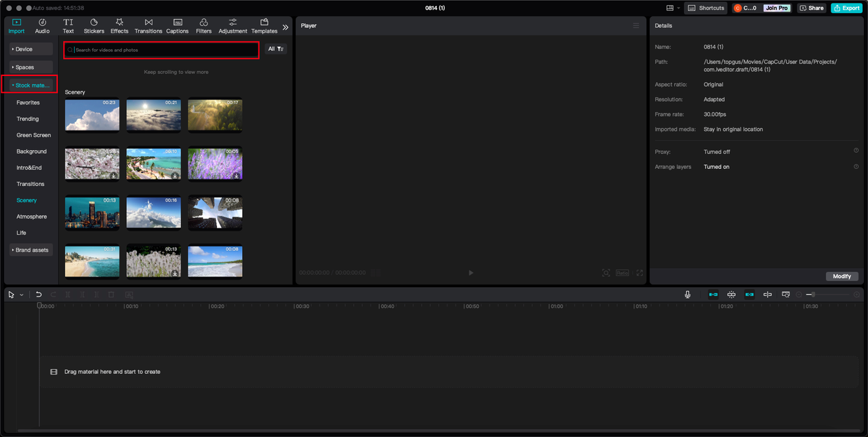Select the Life category
Image resolution: width=868 pixels, height=437 pixels.
(22, 233)
